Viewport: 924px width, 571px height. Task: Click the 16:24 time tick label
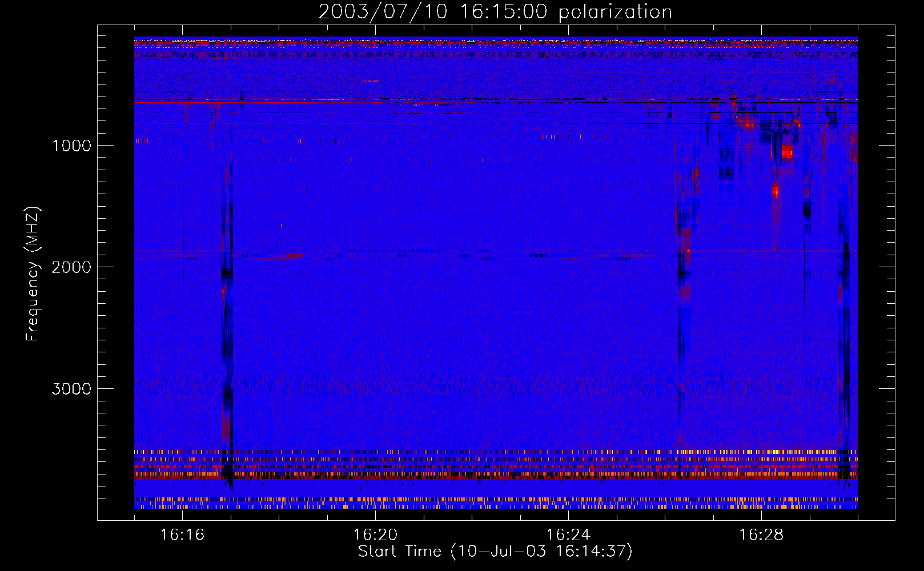click(568, 534)
